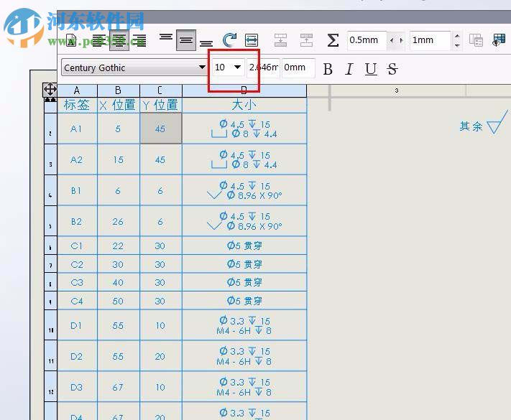Select the D1 label cell
The height and width of the screenshot is (420, 511).
click(x=77, y=325)
